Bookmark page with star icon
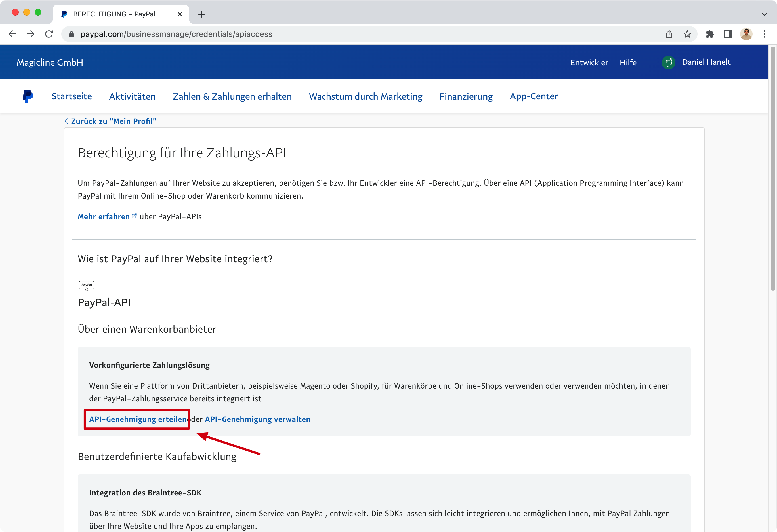 click(687, 34)
